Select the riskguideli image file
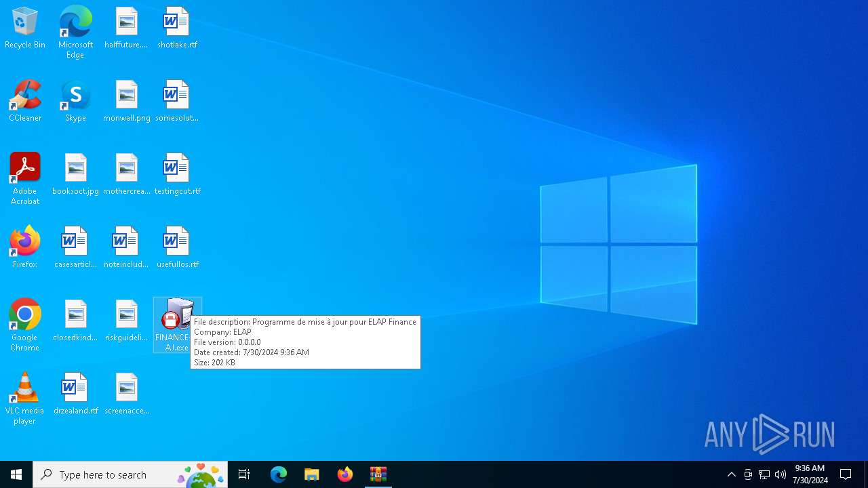 [126, 321]
